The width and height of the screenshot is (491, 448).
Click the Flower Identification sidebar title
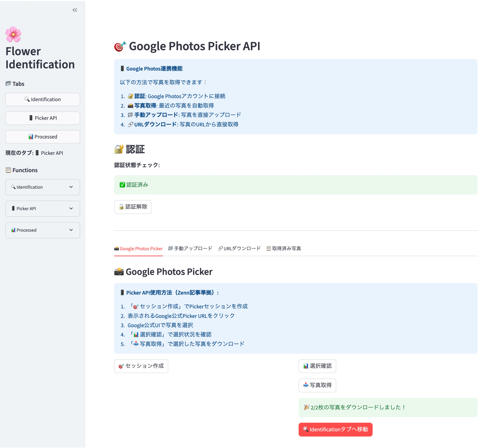point(40,58)
